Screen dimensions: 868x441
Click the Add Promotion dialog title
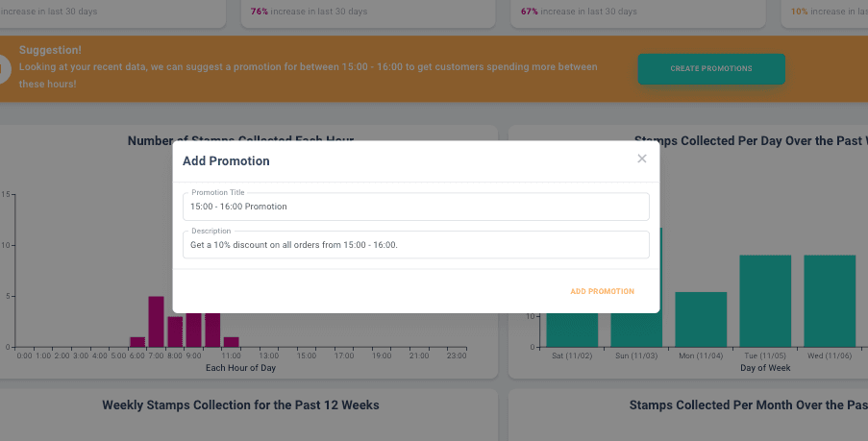tap(226, 161)
